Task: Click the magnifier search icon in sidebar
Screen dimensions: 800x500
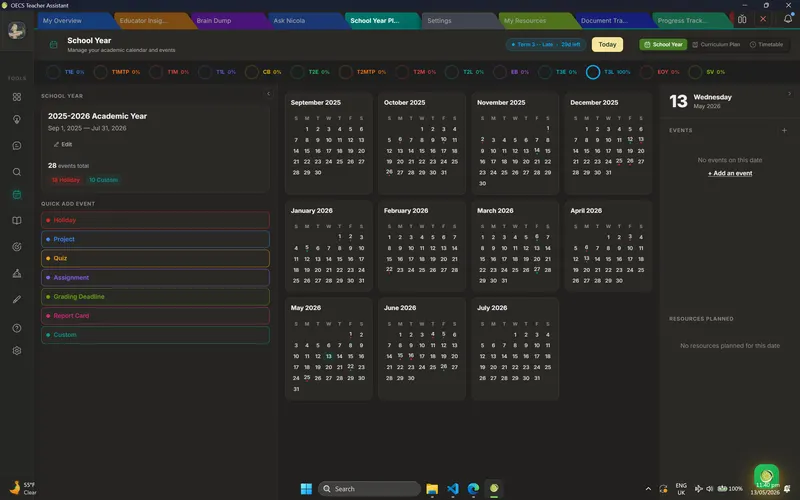Action: coord(17,172)
